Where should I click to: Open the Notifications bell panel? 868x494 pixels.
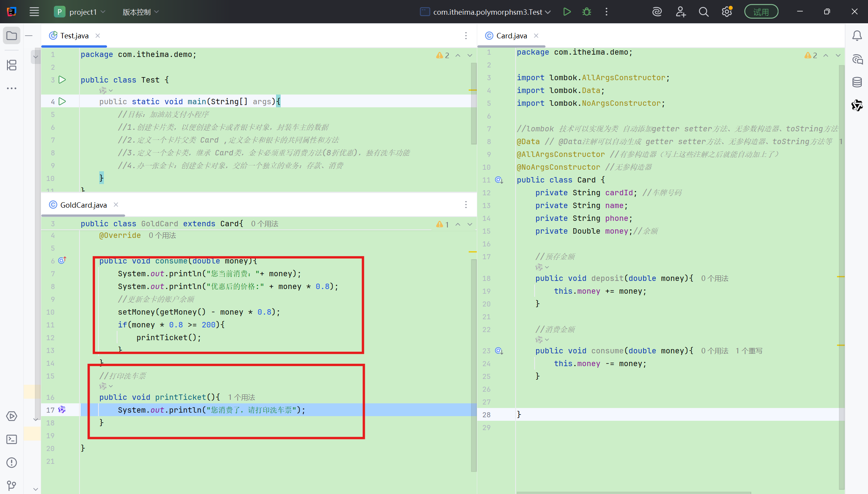click(857, 36)
